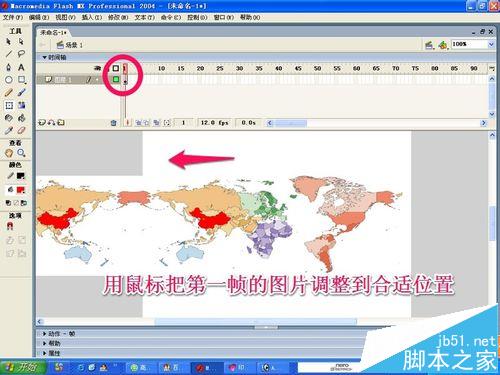Click the add motion guide icon
The image size is (500, 375).
point(51,123)
